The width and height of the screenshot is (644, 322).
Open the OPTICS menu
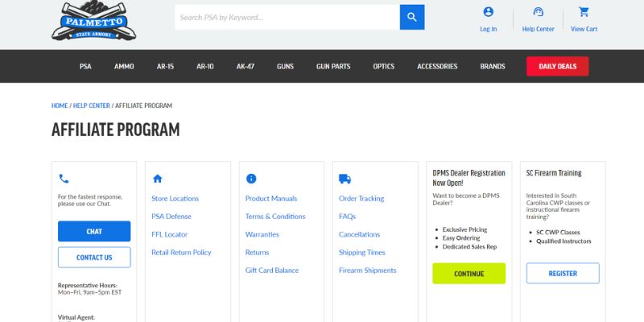click(x=384, y=66)
